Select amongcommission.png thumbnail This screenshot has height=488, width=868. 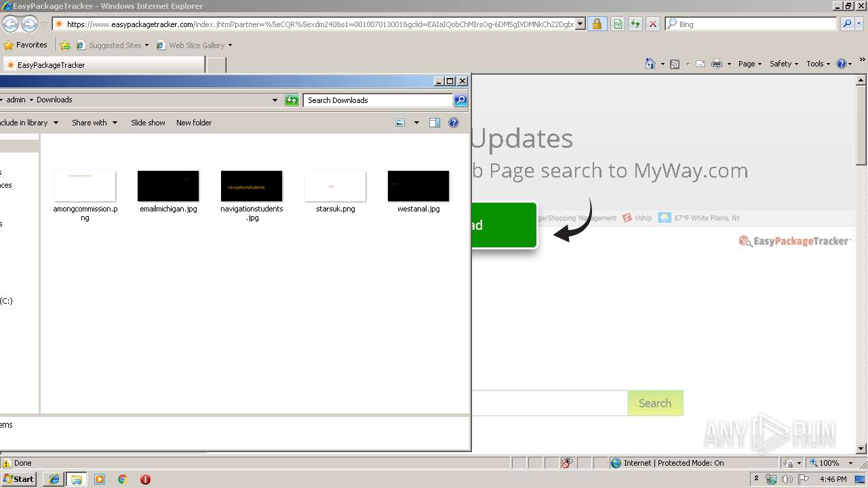(85, 186)
